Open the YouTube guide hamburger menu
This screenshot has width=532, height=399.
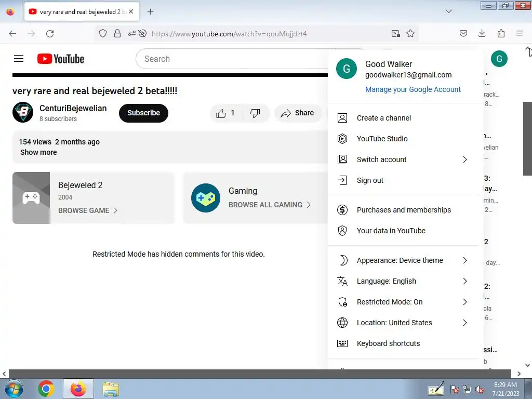(19, 59)
